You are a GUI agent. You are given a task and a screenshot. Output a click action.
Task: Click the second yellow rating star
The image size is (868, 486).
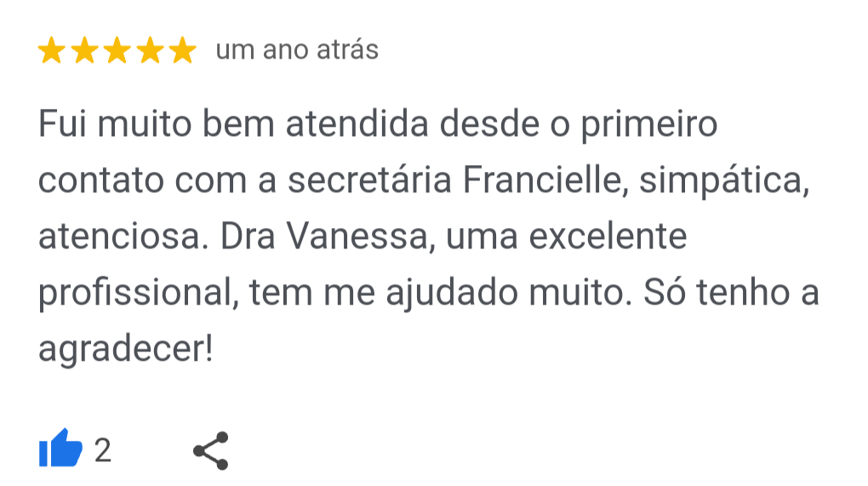point(83,51)
